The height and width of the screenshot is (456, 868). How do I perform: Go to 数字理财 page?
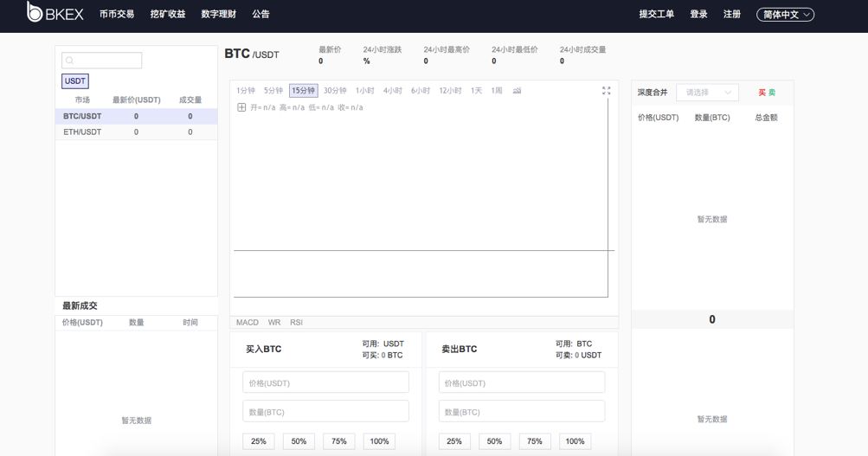pyautogui.click(x=219, y=14)
